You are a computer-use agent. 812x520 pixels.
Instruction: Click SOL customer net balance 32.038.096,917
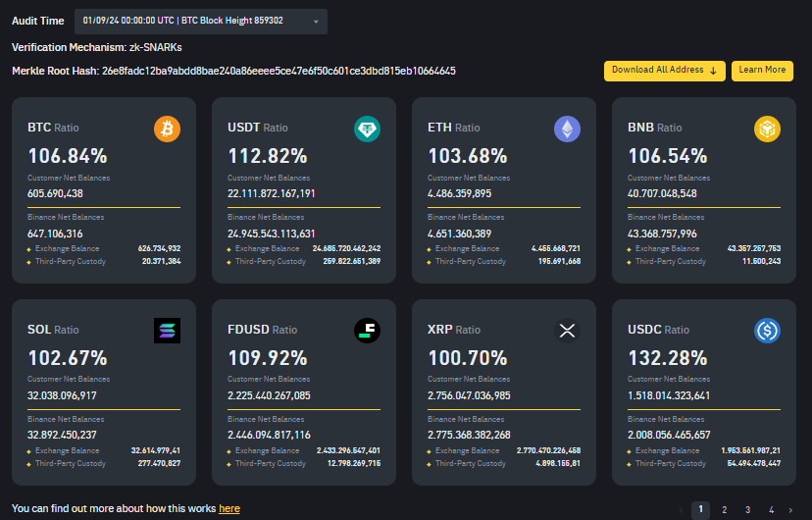point(62,395)
